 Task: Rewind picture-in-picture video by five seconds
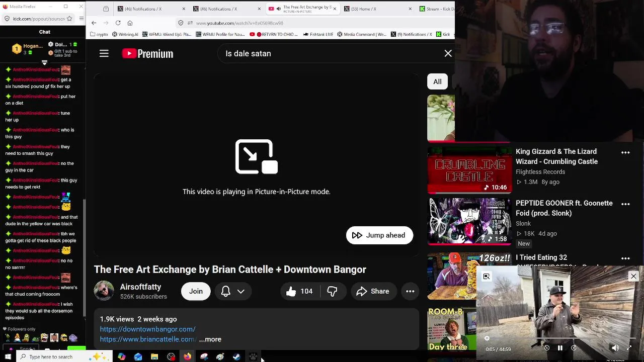547,348
